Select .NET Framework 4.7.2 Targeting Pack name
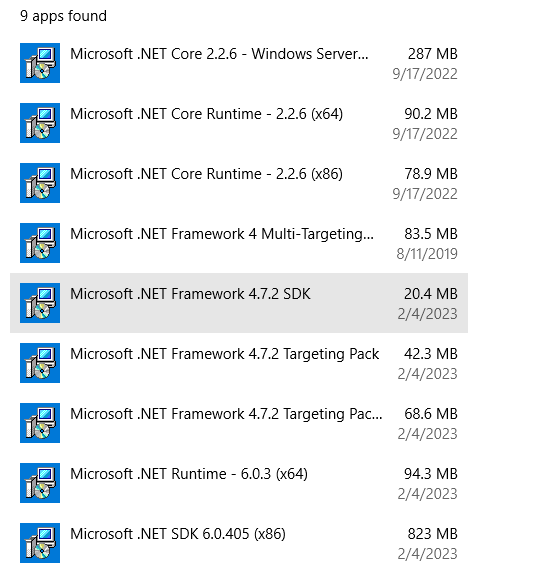The width and height of the screenshot is (537, 586). (225, 354)
